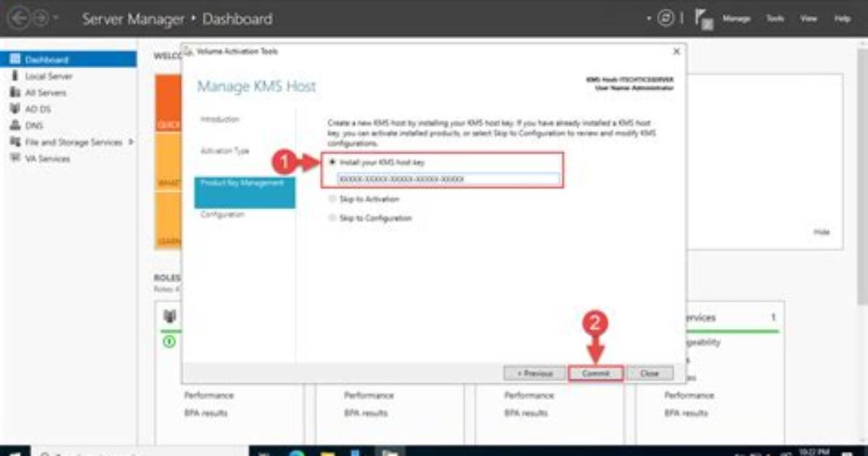
Task: Click the forward navigation arrow in the header
Action: 41,18
